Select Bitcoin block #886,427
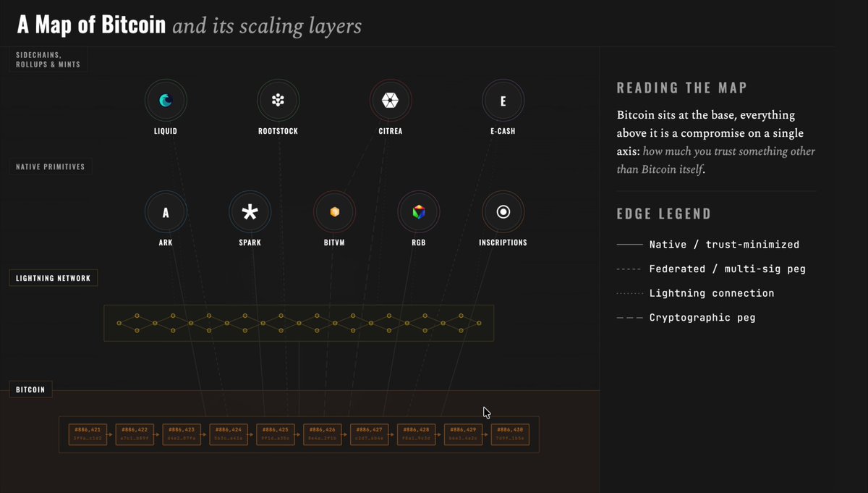The image size is (868, 493). (370, 434)
